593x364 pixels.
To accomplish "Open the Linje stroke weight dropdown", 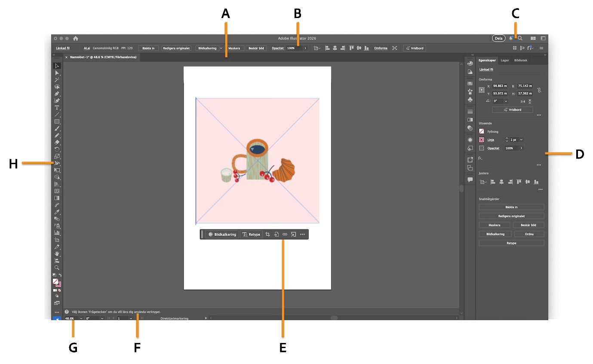I will coord(521,140).
